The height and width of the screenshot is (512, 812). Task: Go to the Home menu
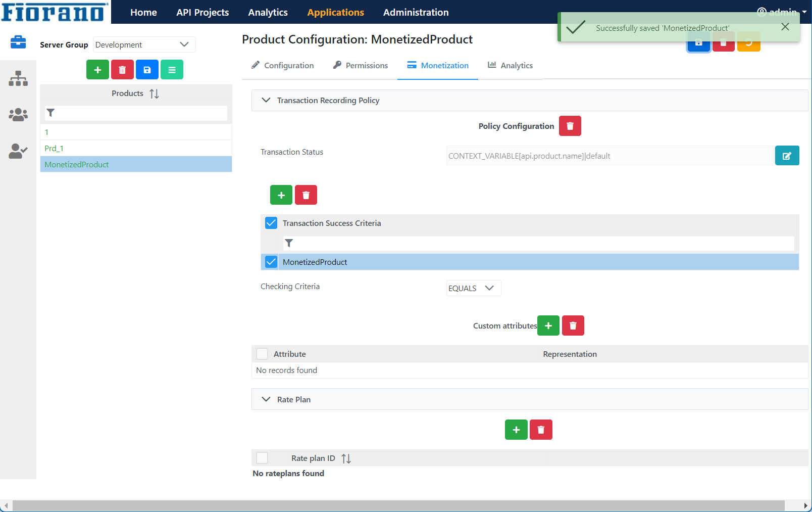(x=143, y=12)
